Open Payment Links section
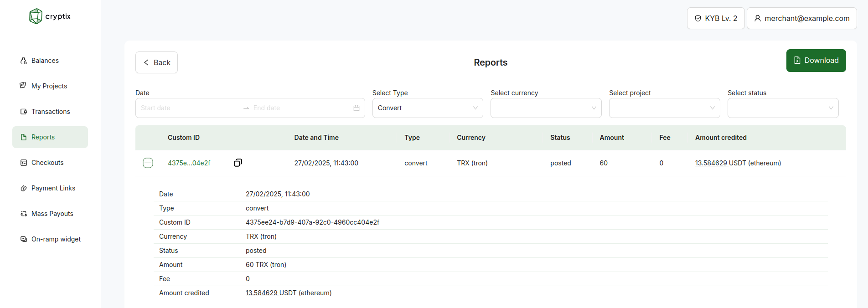This screenshot has height=308, width=868. click(x=50, y=188)
